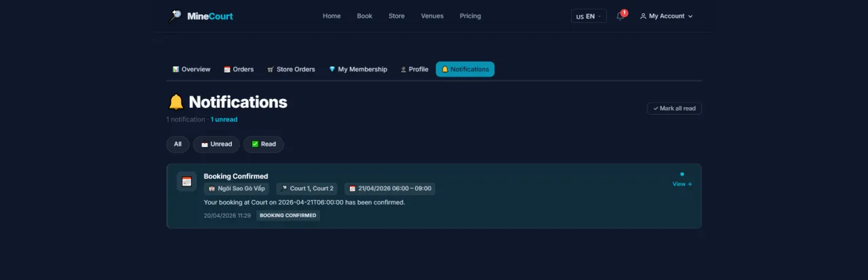Filter notifications by All
The width and height of the screenshot is (868, 280).
point(178,144)
